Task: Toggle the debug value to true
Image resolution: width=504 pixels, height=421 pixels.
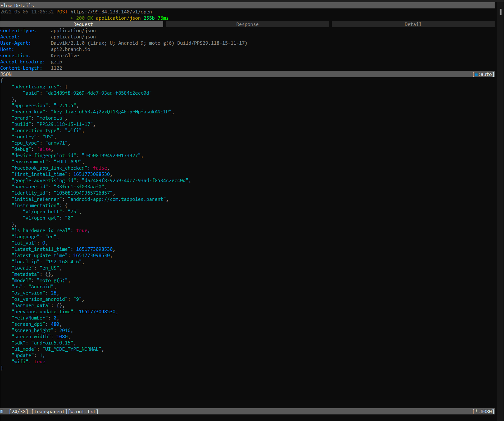Action: pyautogui.click(x=44, y=149)
